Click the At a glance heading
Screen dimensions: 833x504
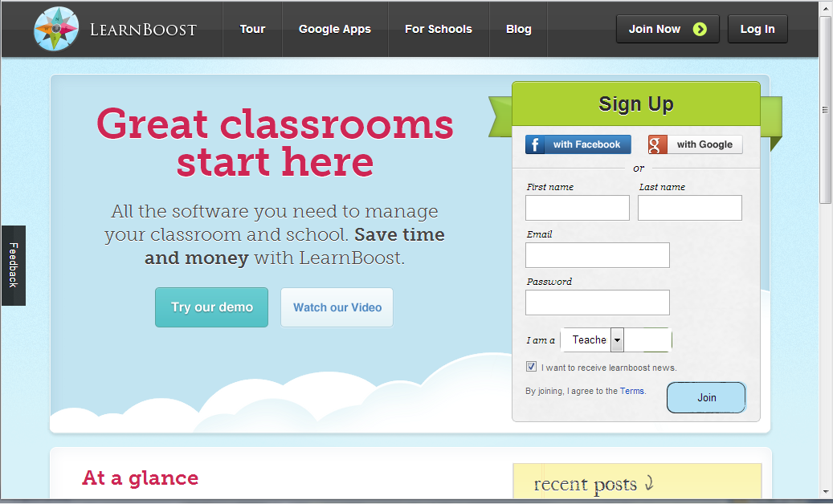(x=141, y=478)
